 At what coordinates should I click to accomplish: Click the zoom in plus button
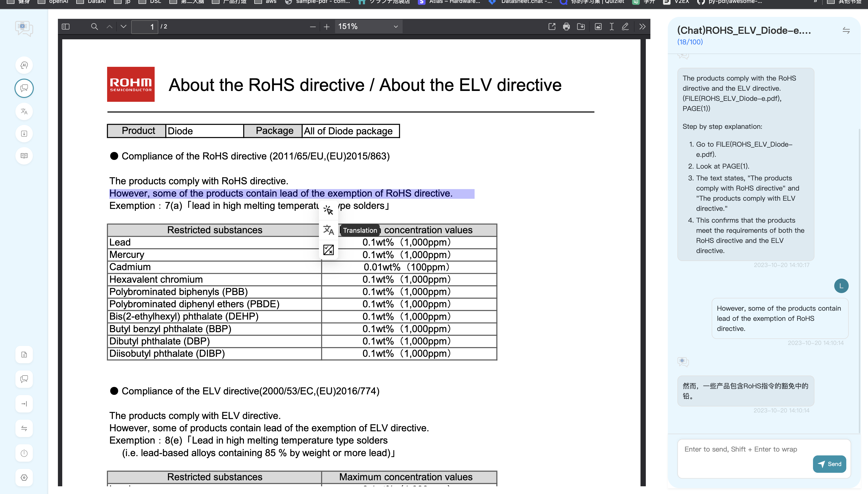point(326,27)
